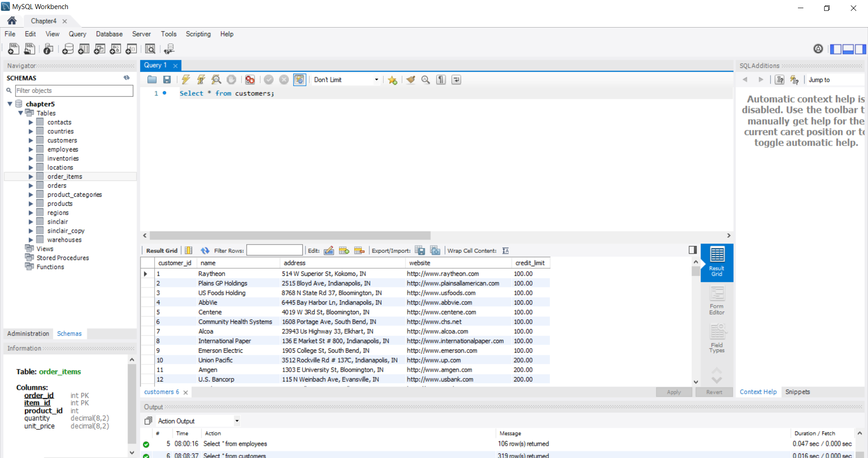This screenshot has height=458, width=868.
Task: Toggle continue on error for scripts
Action: (x=250, y=80)
